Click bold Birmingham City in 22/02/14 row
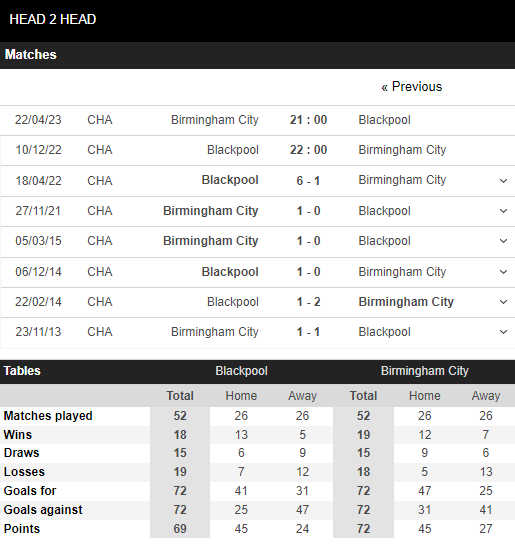 (406, 302)
